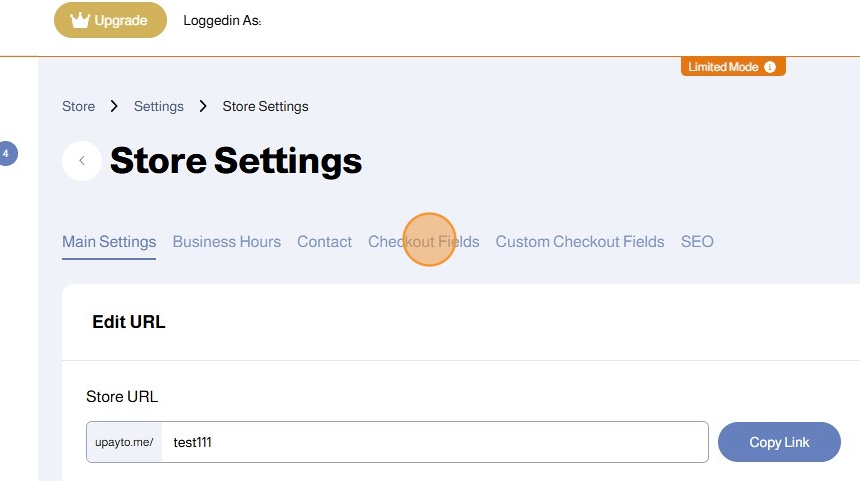Click the Limited Mode label
The height and width of the screenshot is (481, 860).
click(x=723, y=67)
